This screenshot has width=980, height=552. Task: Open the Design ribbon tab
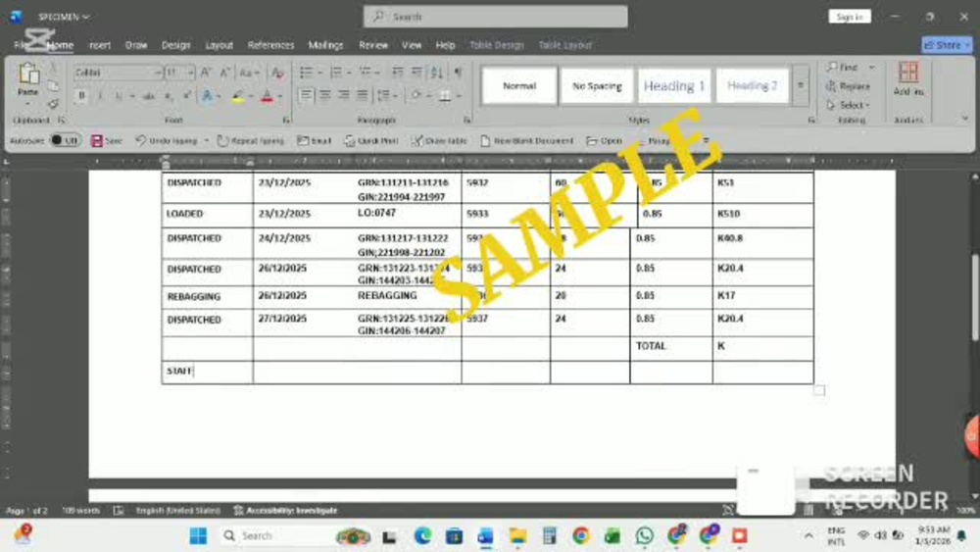pyautogui.click(x=175, y=45)
